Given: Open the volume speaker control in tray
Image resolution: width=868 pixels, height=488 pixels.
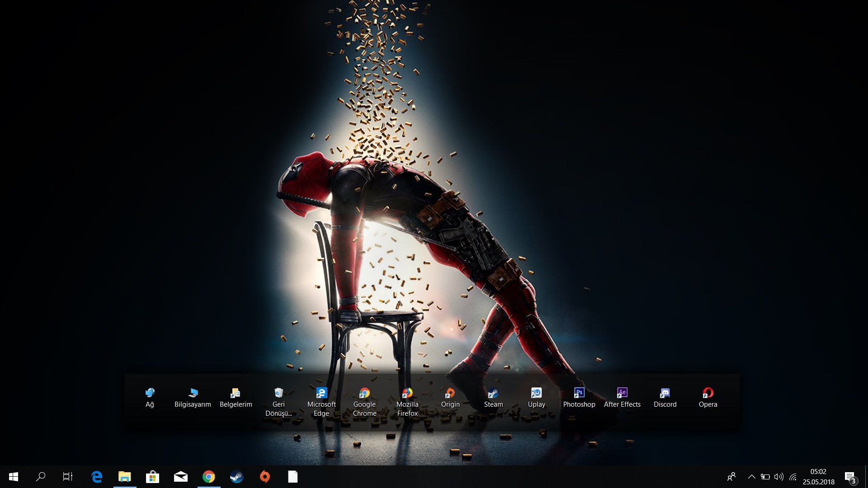Looking at the screenshot, I should [778, 477].
